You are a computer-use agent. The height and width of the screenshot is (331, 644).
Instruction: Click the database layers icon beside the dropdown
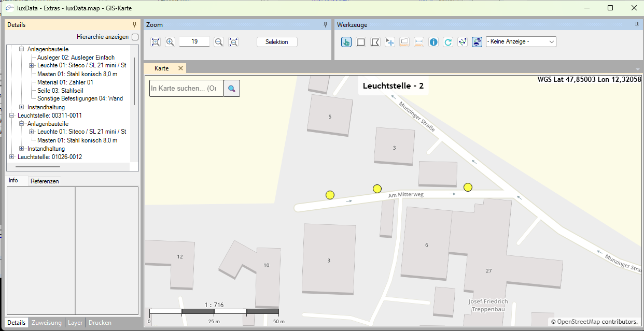(x=477, y=42)
